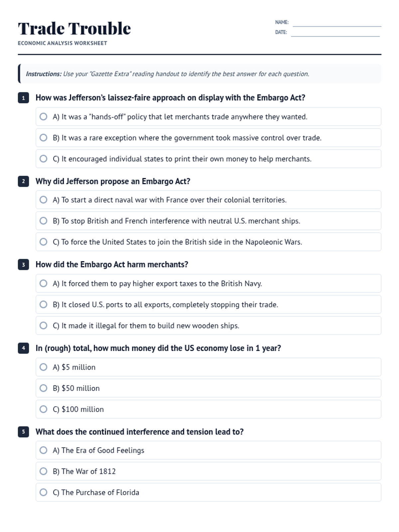This screenshot has height=532, width=399.
Task: Select answer A for question 1
Action: pos(208,117)
